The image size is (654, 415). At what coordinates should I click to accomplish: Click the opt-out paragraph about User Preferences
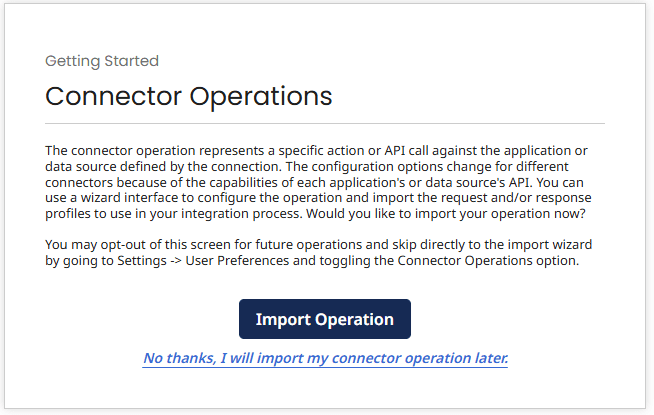coord(322,254)
